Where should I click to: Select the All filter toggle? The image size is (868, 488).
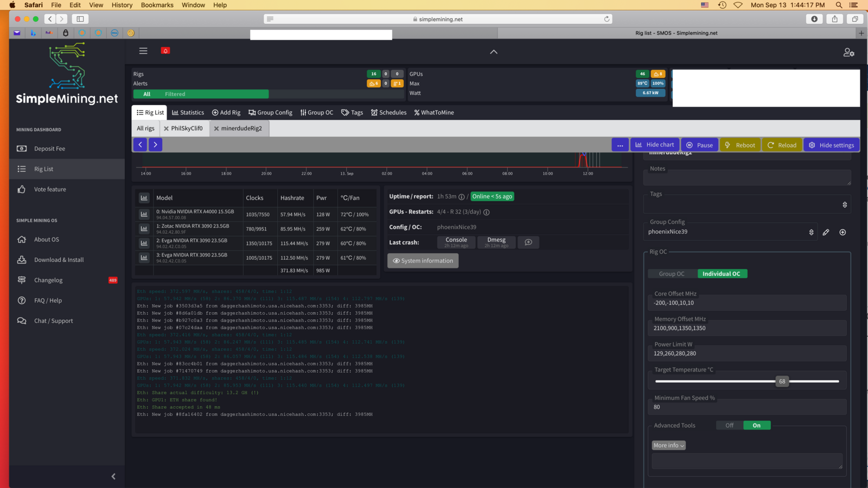click(x=146, y=94)
